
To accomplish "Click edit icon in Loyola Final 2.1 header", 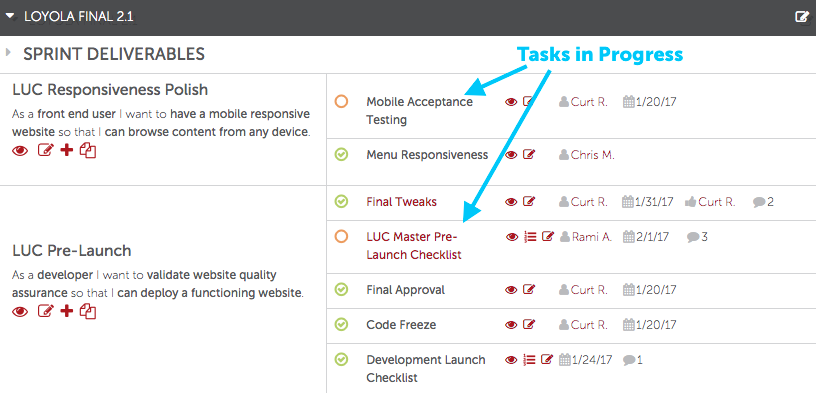I will click(802, 17).
